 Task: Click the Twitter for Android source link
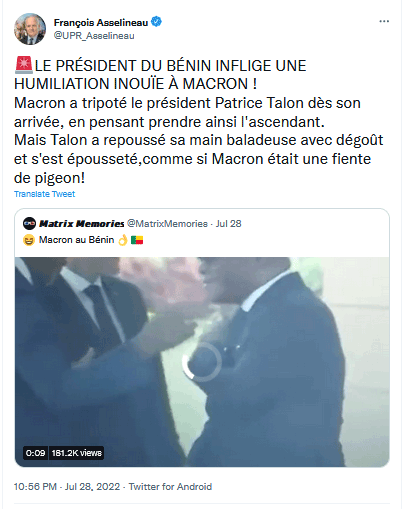pyautogui.click(x=170, y=487)
